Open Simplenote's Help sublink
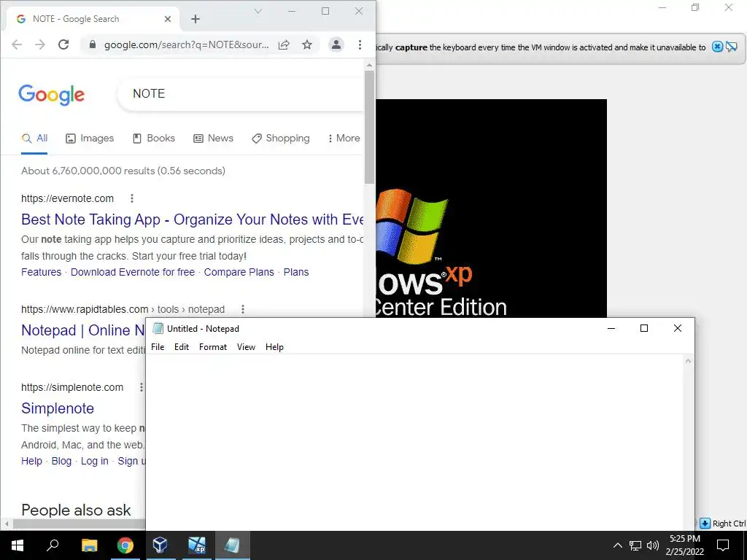This screenshot has height=560, width=747. point(31,462)
